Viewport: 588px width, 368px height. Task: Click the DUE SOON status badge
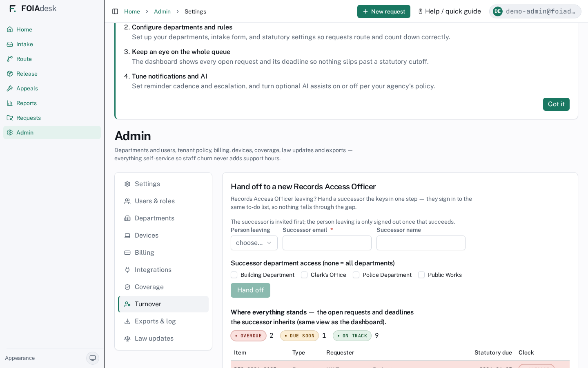(299, 336)
